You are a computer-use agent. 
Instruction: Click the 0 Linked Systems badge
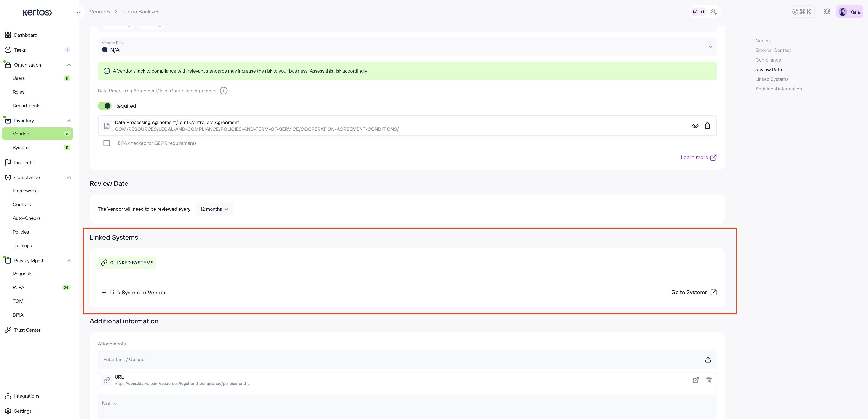[x=127, y=263]
